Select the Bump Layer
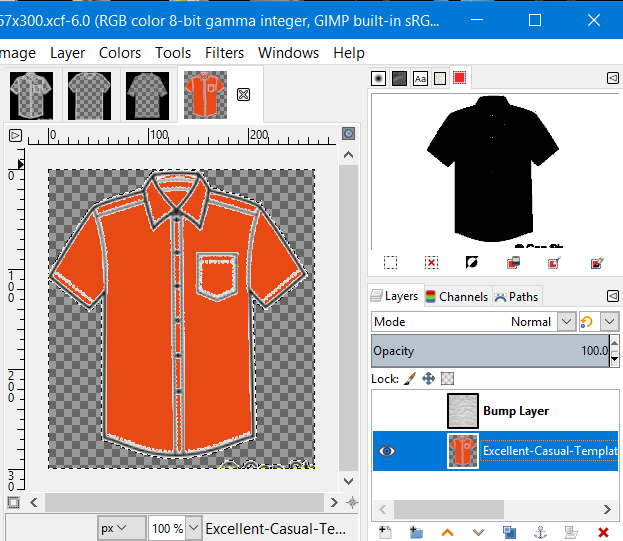 pyautogui.click(x=515, y=411)
